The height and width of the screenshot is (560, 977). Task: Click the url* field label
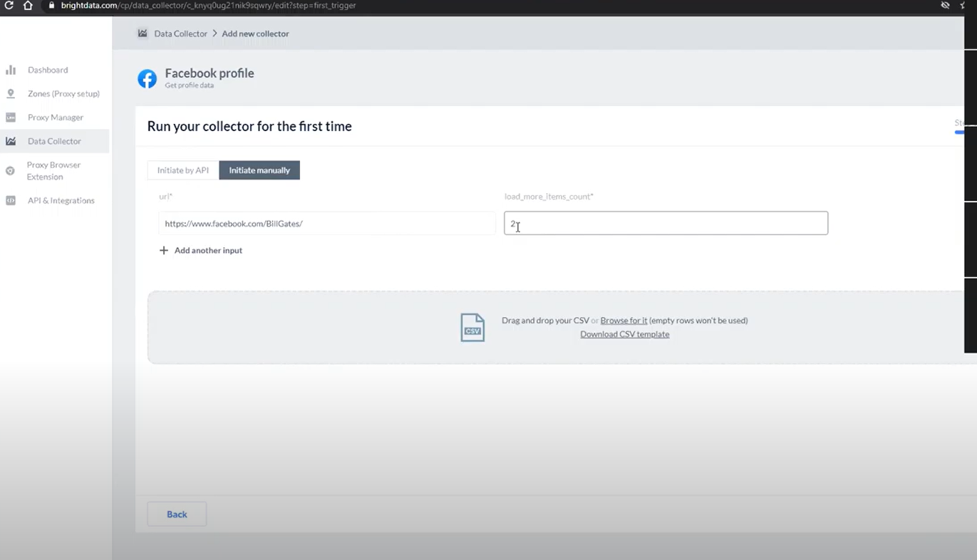(x=165, y=196)
